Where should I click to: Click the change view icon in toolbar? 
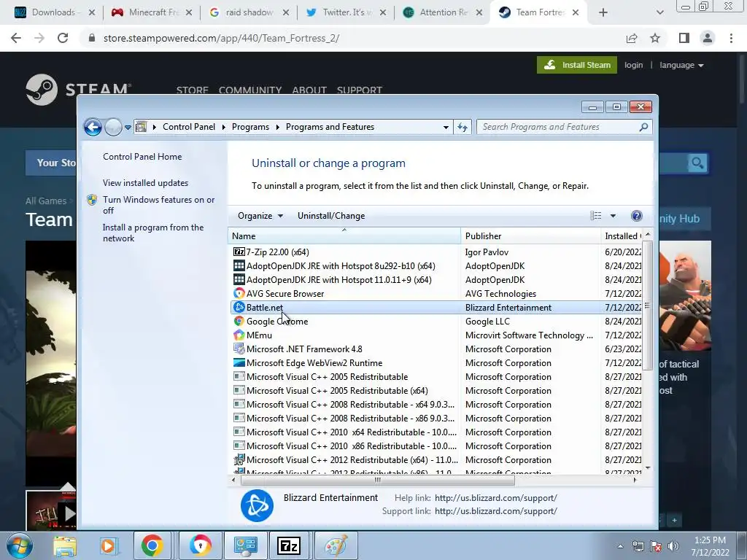595,216
